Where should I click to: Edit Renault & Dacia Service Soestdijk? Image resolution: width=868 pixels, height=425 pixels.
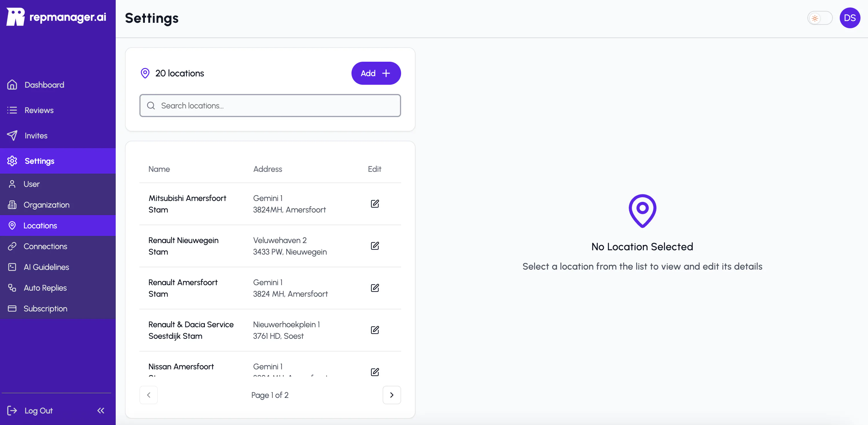click(x=375, y=330)
